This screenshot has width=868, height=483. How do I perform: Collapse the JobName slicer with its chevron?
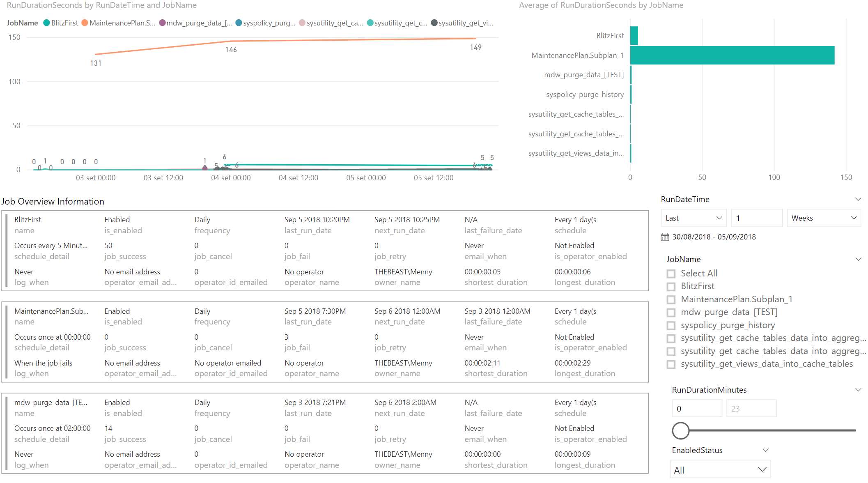[858, 259]
